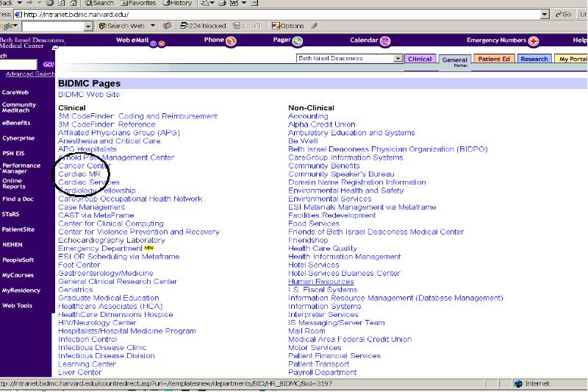Open the address bar URL dropdown

[545, 15]
